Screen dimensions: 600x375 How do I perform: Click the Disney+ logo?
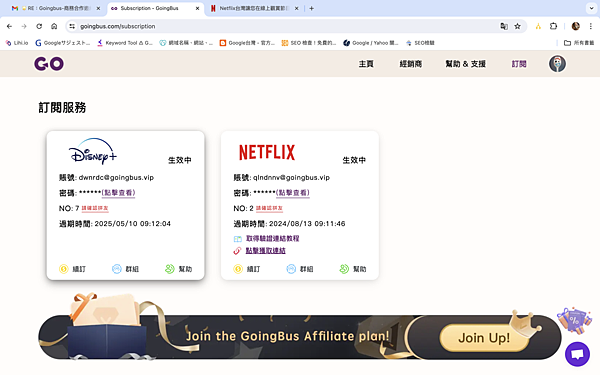click(93, 152)
